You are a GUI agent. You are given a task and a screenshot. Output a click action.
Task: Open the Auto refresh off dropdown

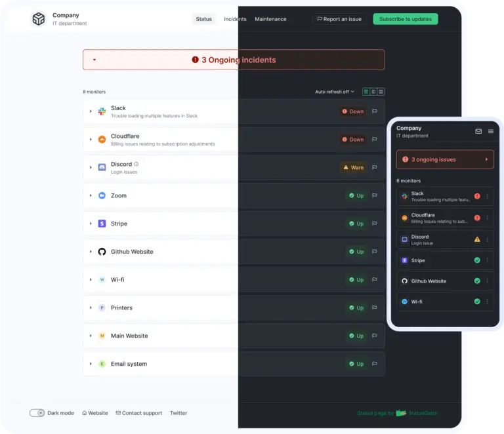(x=335, y=92)
